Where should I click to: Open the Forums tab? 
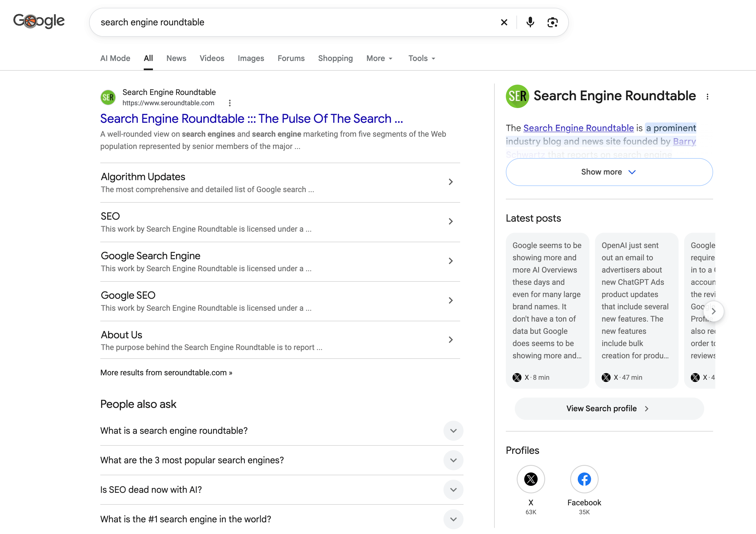pos(291,58)
